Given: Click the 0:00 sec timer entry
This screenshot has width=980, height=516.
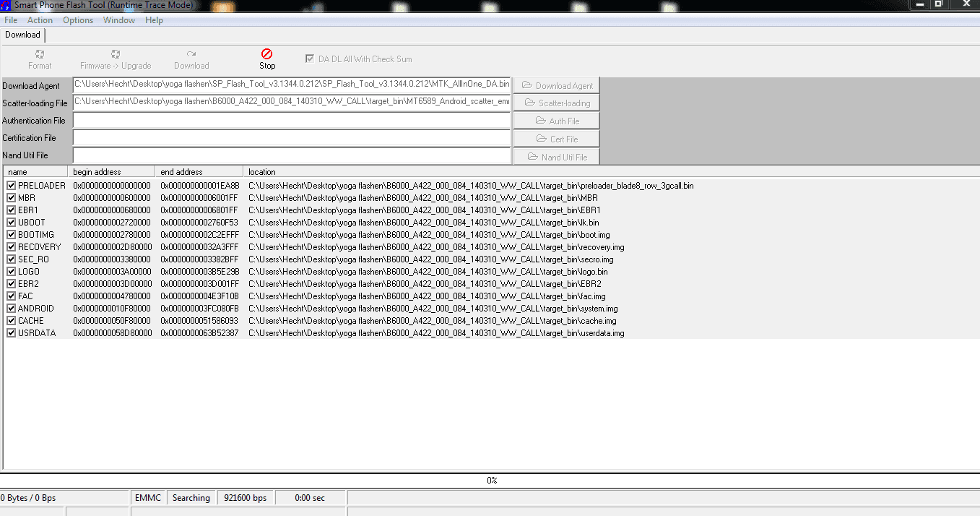Looking at the screenshot, I should [311, 498].
